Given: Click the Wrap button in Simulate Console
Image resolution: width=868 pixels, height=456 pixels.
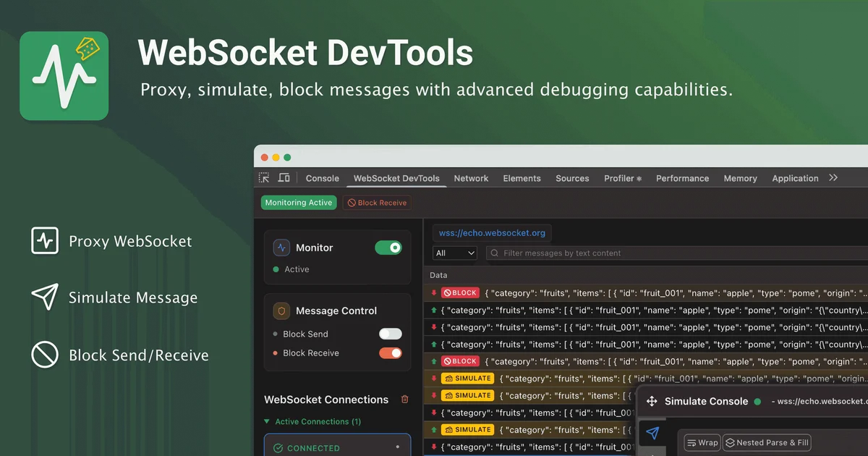Looking at the screenshot, I should pos(702,442).
